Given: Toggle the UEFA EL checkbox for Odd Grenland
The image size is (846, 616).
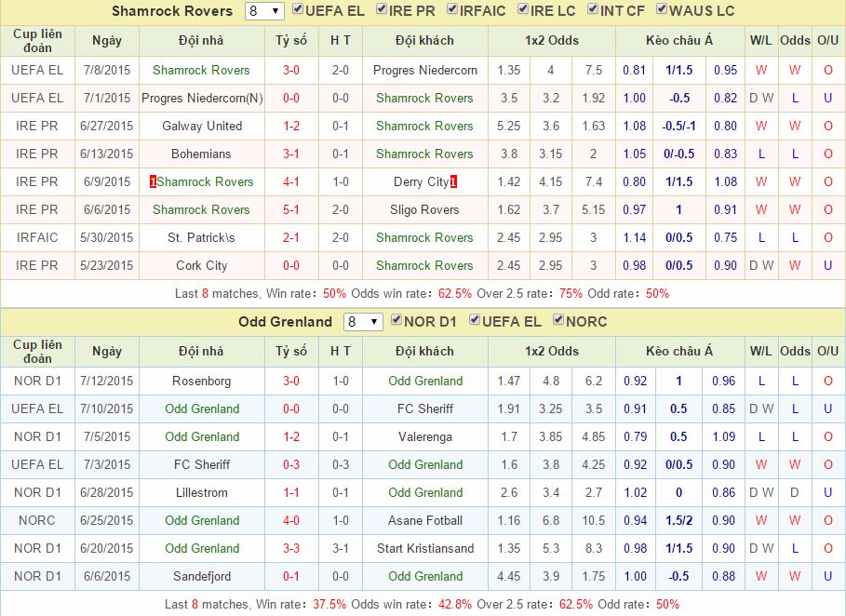Looking at the screenshot, I should coord(475,320).
